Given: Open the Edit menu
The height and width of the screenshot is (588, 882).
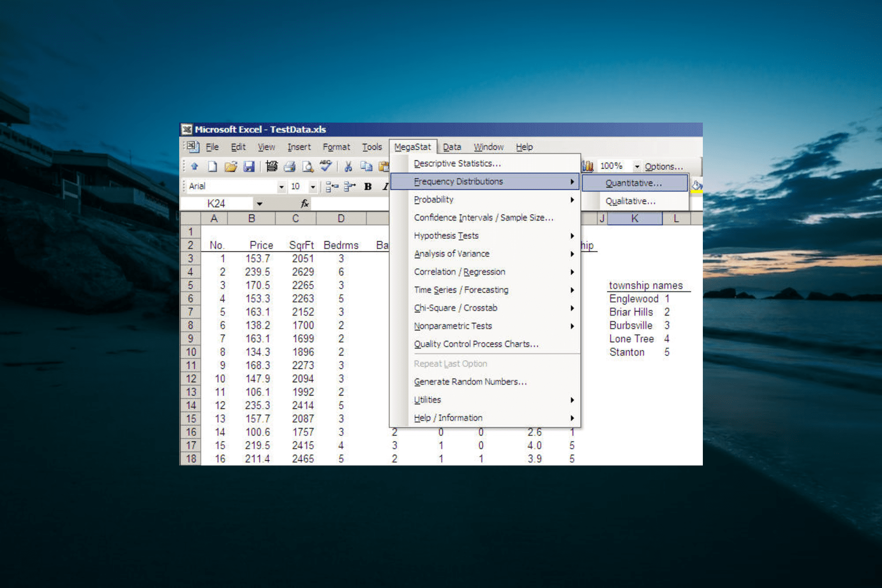Looking at the screenshot, I should (238, 147).
